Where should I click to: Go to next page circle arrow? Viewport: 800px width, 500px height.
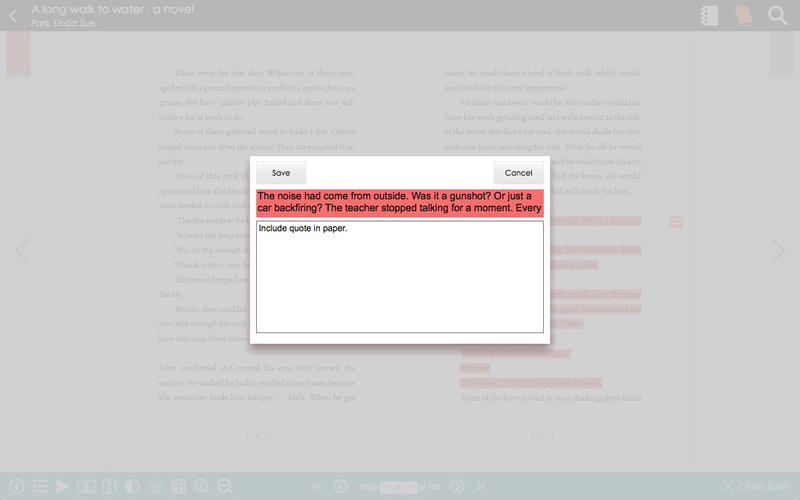[x=457, y=486]
